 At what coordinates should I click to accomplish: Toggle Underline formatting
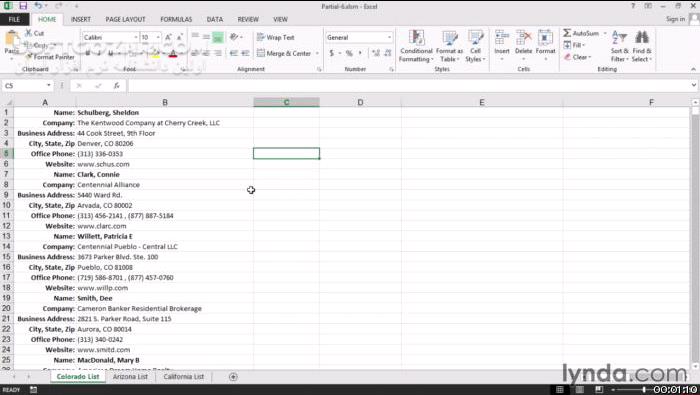point(110,54)
